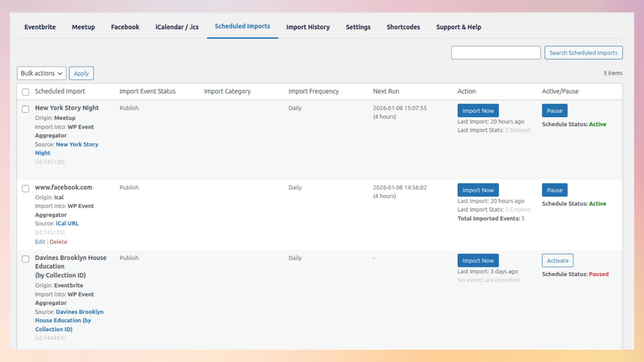Click the Search Scheduled Imports button
The image size is (644, 362).
coord(583,53)
